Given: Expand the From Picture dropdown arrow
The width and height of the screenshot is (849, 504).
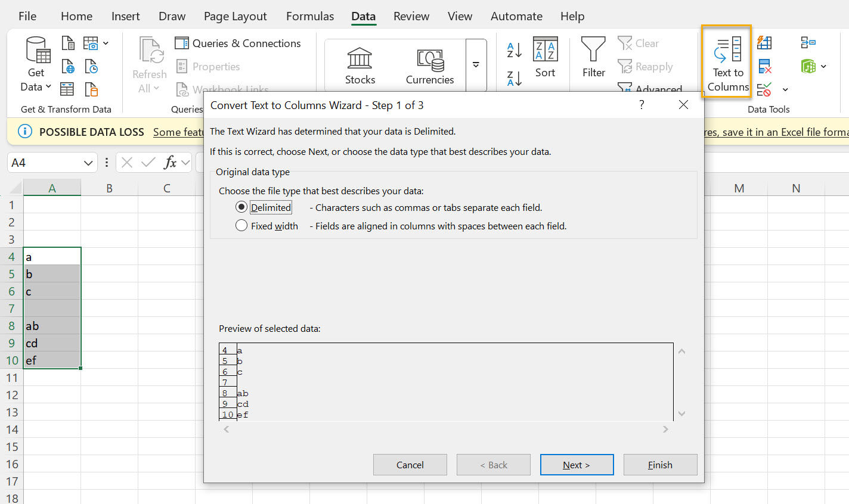Looking at the screenshot, I should coord(106,43).
